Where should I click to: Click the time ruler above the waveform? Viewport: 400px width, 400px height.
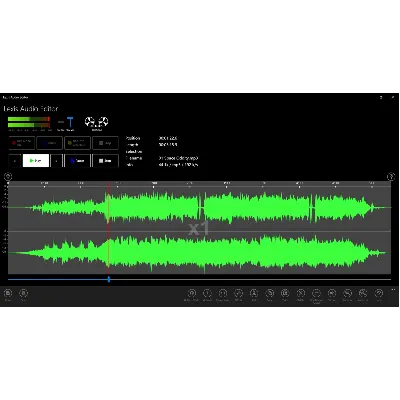(199, 184)
